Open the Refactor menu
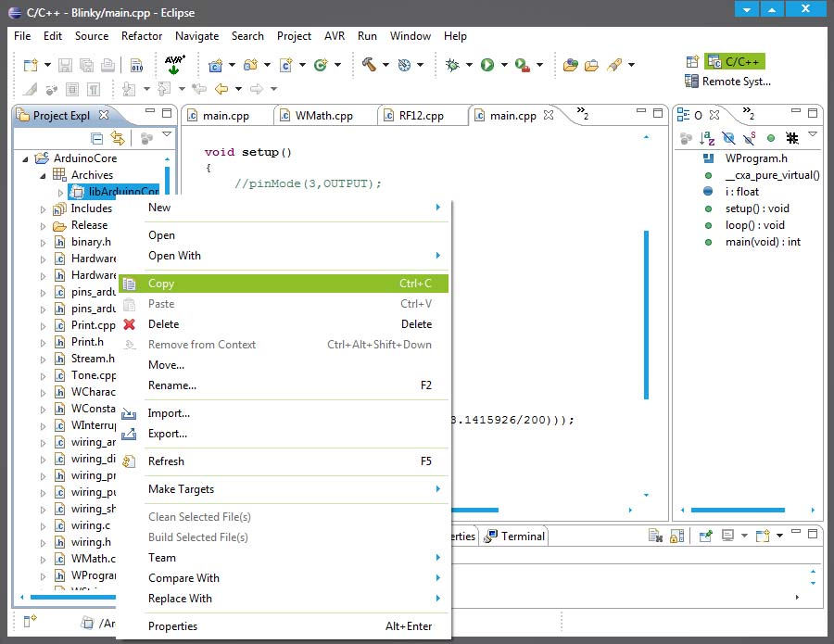This screenshot has width=834, height=644. pyautogui.click(x=142, y=36)
